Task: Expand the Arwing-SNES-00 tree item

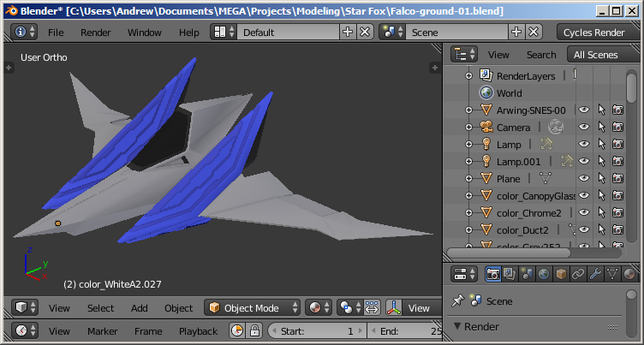Action: coord(468,110)
